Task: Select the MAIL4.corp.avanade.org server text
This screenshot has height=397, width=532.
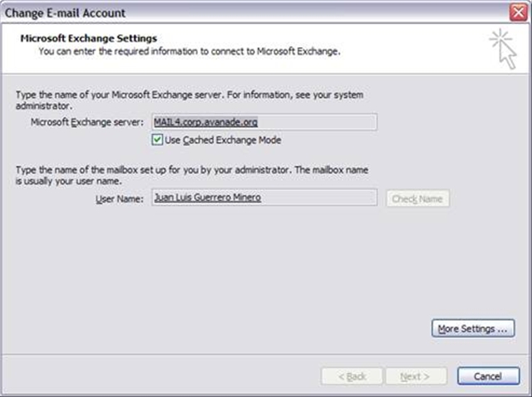Action: coord(206,122)
